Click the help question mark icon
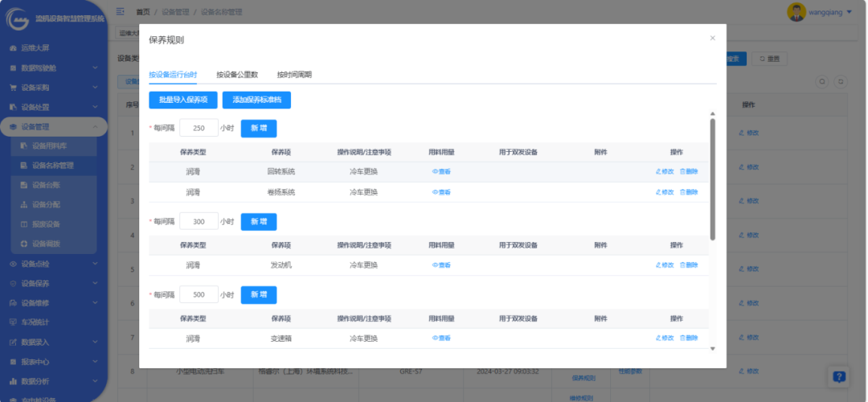 [x=839, y=376]
